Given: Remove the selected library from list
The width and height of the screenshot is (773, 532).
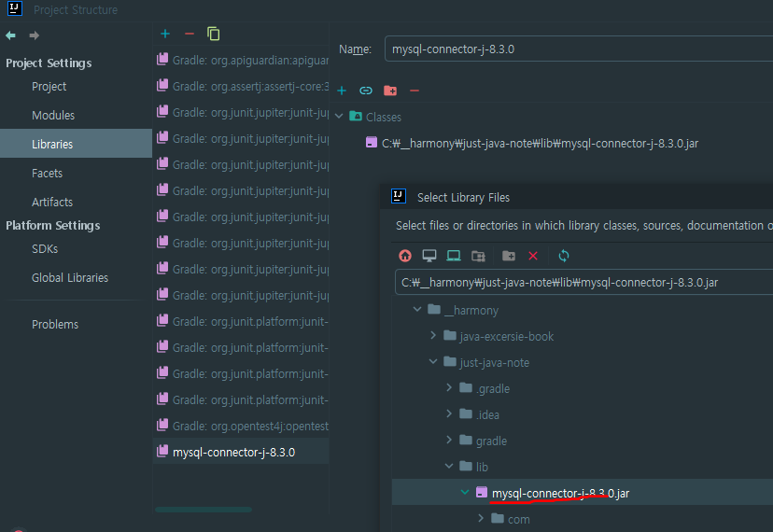Looking at the screenshot, I should [x=190, y=34].
